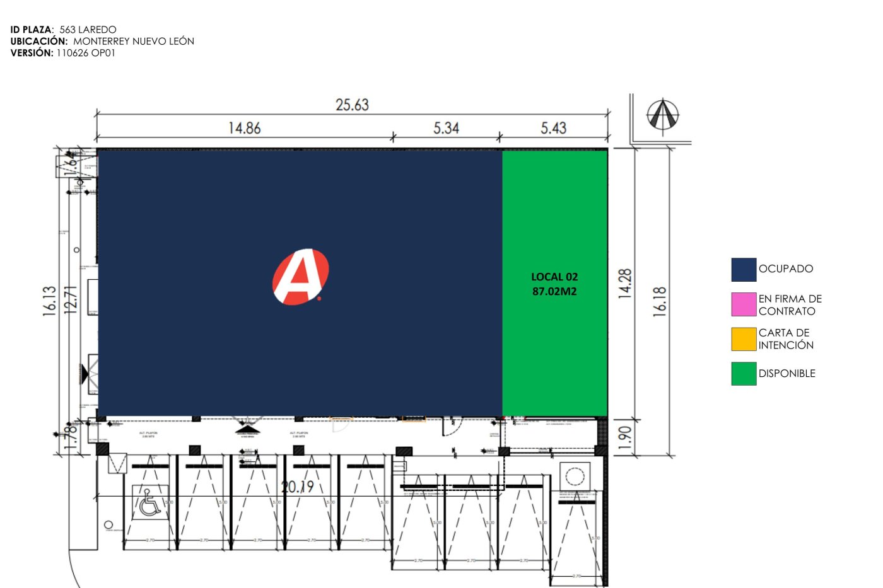
Task: Select the pink EN FIRMA DE CONTRATO swatch
Action: 744,304
